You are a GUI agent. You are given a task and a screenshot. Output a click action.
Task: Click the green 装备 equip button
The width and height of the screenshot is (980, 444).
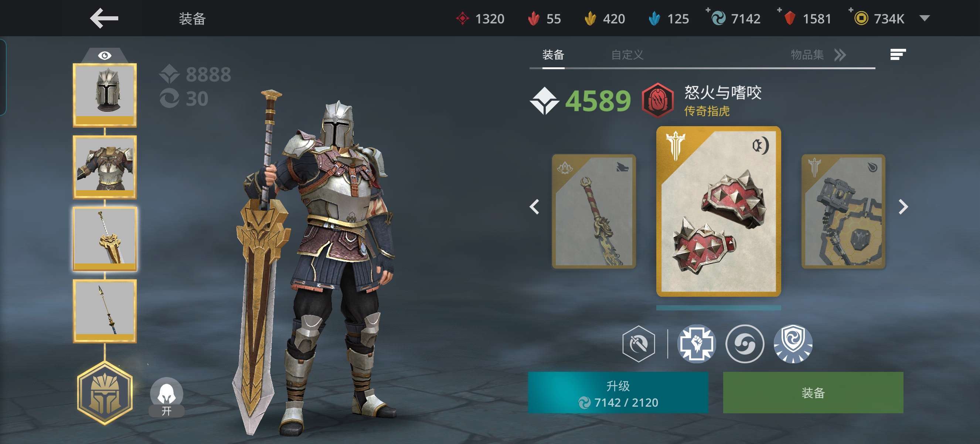813,393
